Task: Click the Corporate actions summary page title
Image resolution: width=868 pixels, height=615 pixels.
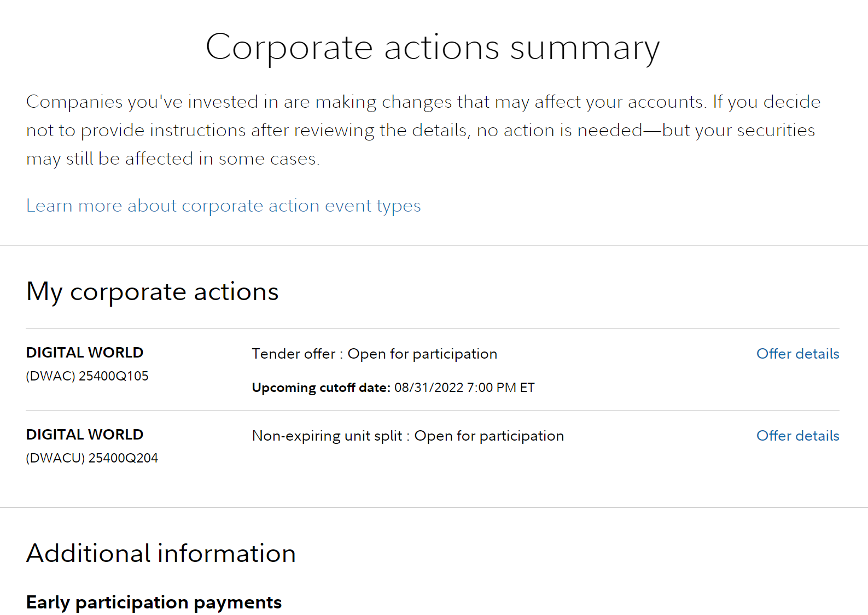Action: pyautogui.click(x=433, y=48)
